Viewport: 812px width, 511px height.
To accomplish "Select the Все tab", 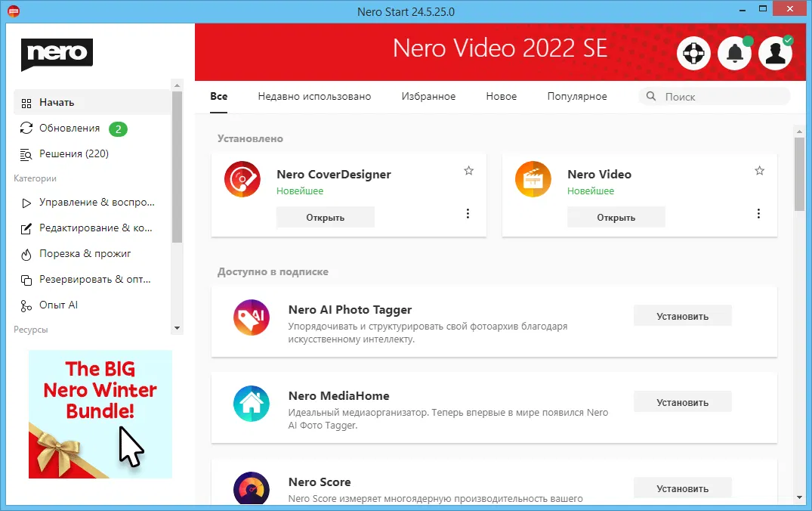I will pos(218,97).
